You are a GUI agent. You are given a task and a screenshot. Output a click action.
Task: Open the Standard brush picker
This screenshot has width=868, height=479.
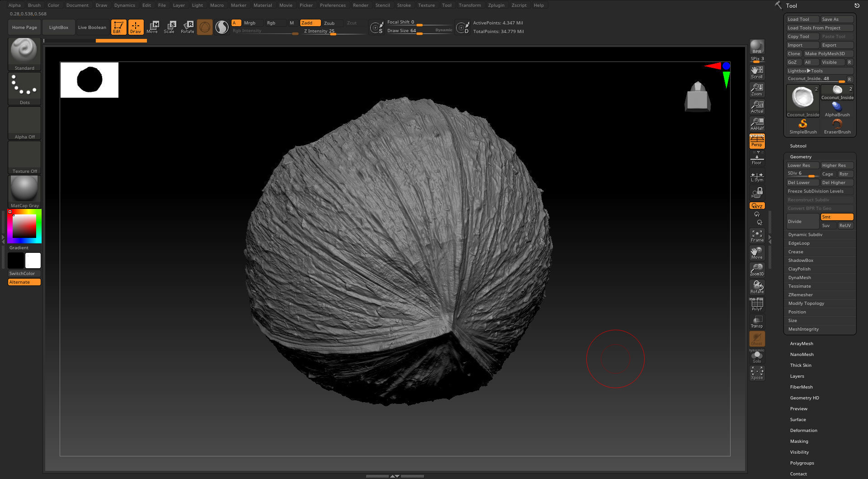pos(24,54)
